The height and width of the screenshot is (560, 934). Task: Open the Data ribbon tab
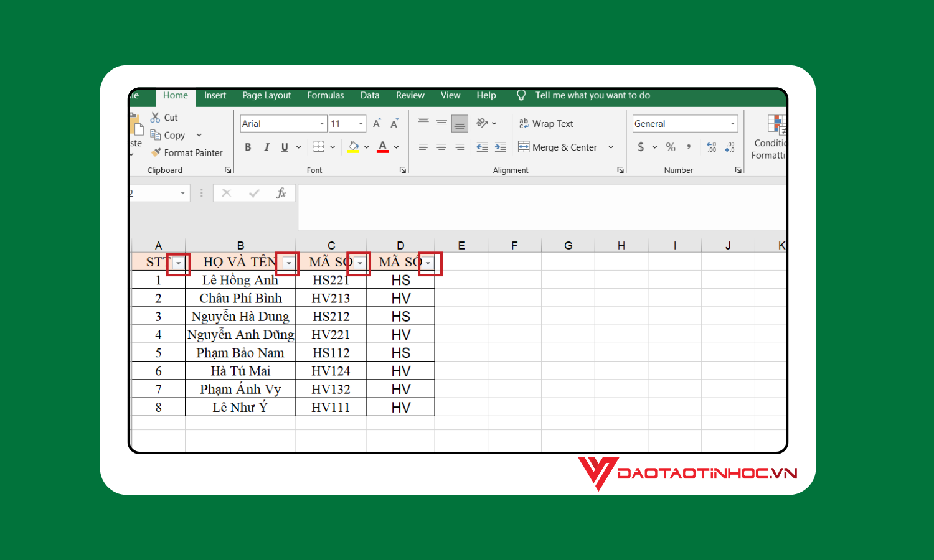pyautogui.click(x=370, y=95)
